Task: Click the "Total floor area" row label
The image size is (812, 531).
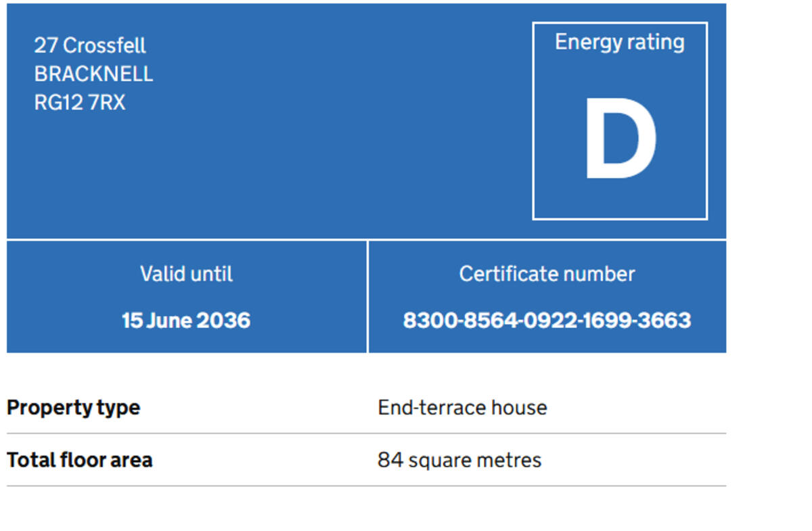Action: pos(79,460)
